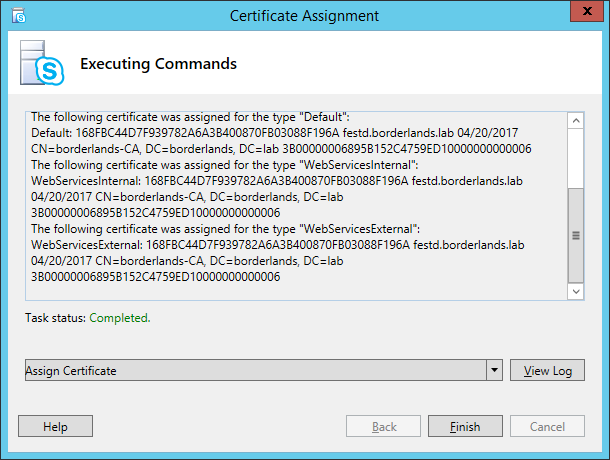Click scrollbar up arrow in output log
Viewport: 610px width, 460px height.
(x=576, y=121)
